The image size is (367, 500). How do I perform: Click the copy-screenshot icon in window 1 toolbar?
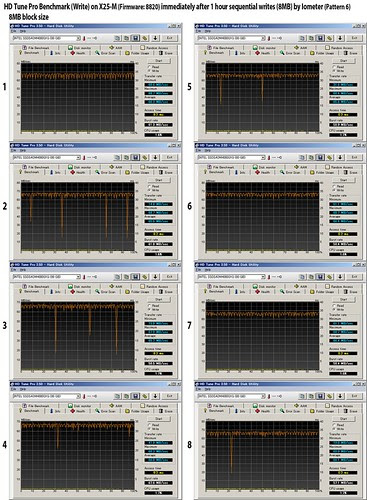(x=126, y=38)
